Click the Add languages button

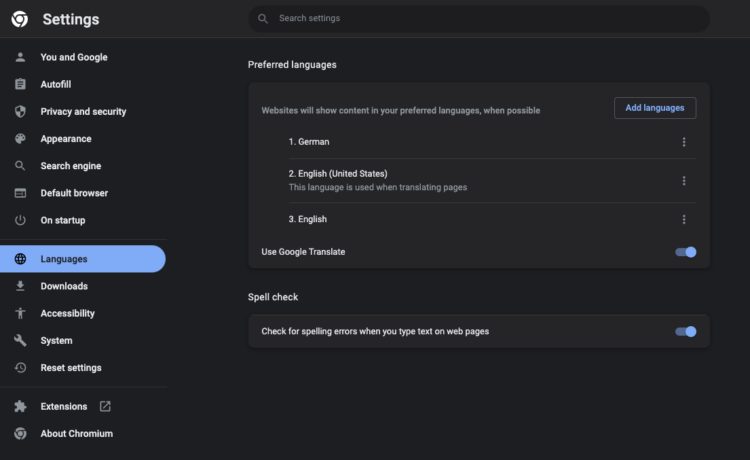[x=654, y=108]
